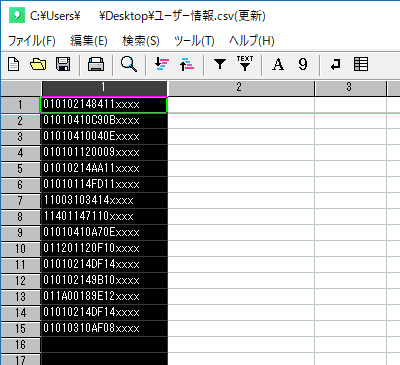
Task: Click the select-all corner cell of grid
Action: click(x=21, y=88)
